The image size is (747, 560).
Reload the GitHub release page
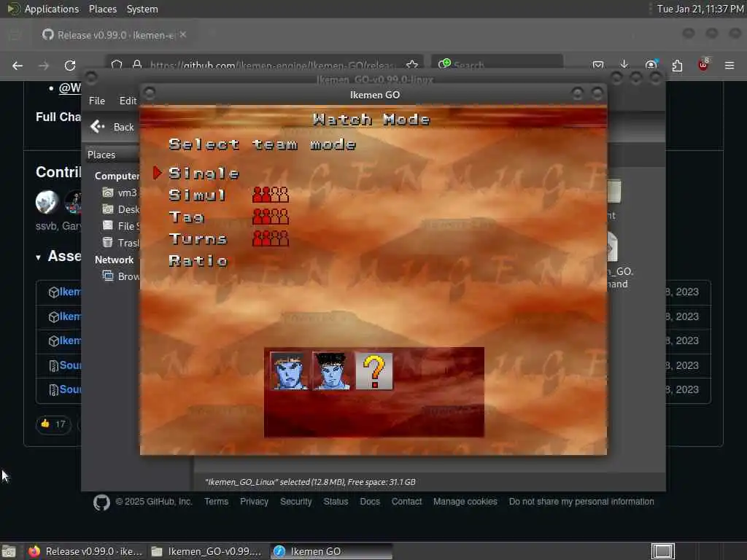[x=70, y=66]
